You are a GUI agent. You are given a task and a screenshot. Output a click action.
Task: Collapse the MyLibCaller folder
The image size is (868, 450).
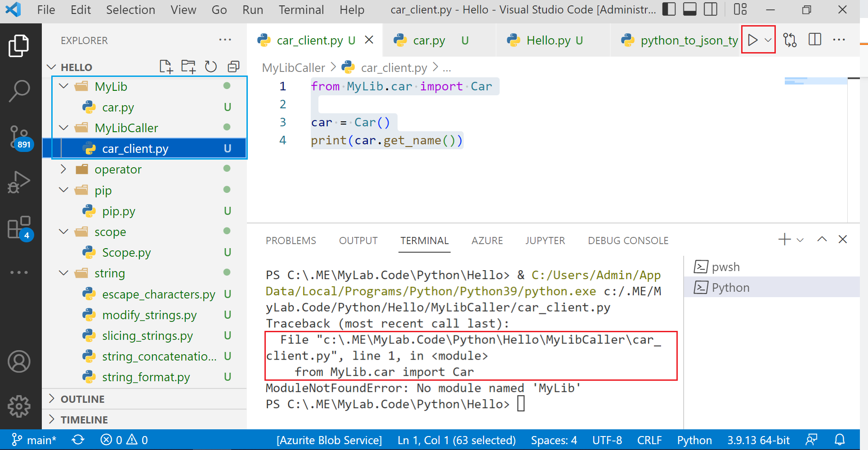pos(64,128)
